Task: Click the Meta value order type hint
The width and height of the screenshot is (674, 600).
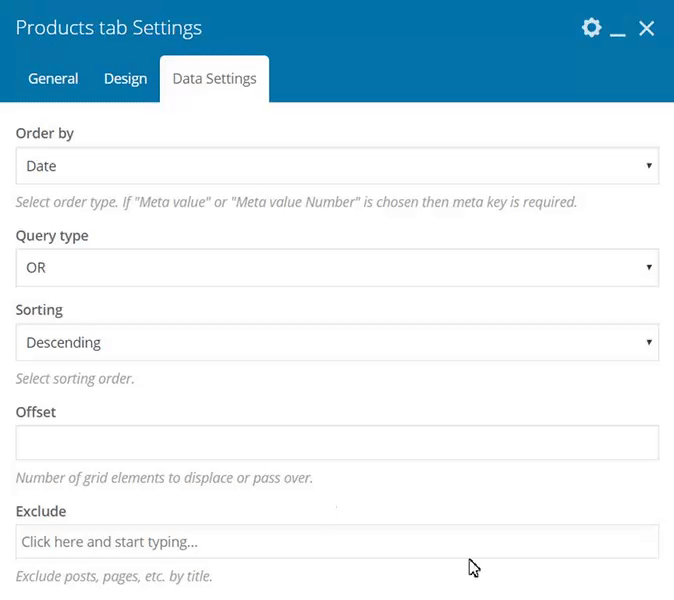Action: click(x=296, y=202)
